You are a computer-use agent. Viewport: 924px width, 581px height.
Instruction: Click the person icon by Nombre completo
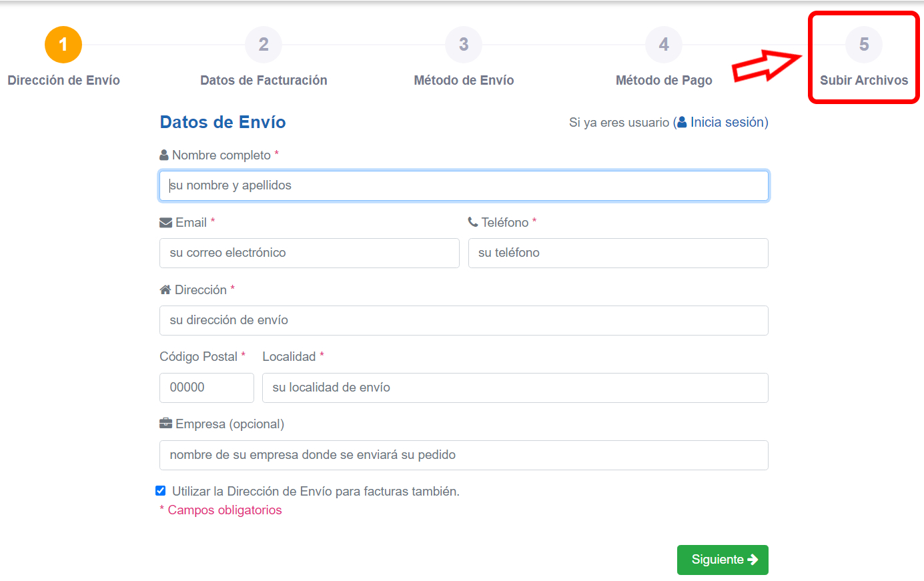(164, 155)
